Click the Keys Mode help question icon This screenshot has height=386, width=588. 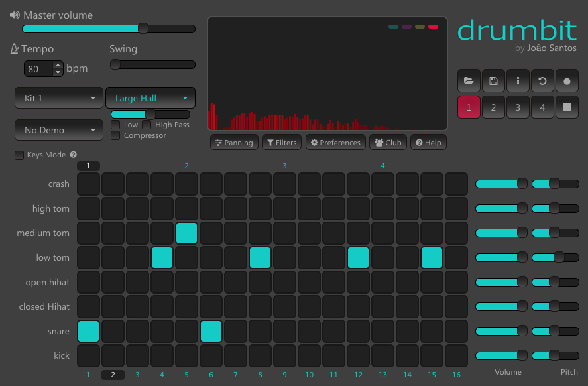[x=74, y=154]
